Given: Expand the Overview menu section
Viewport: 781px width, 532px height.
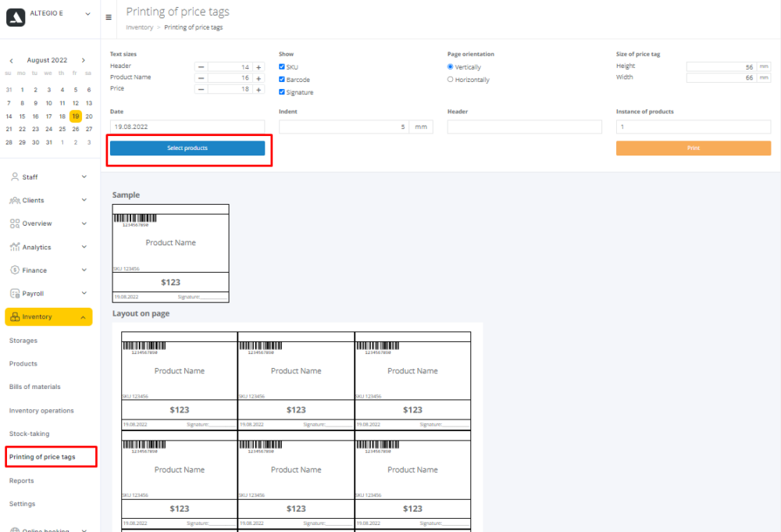Looking at the screenshot, I should click(x=84, y=223).
